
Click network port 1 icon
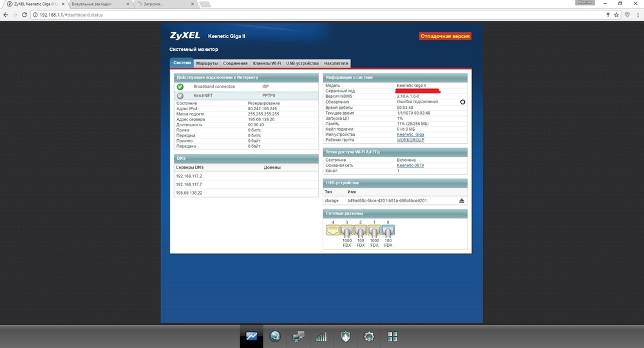click(374, 231)
